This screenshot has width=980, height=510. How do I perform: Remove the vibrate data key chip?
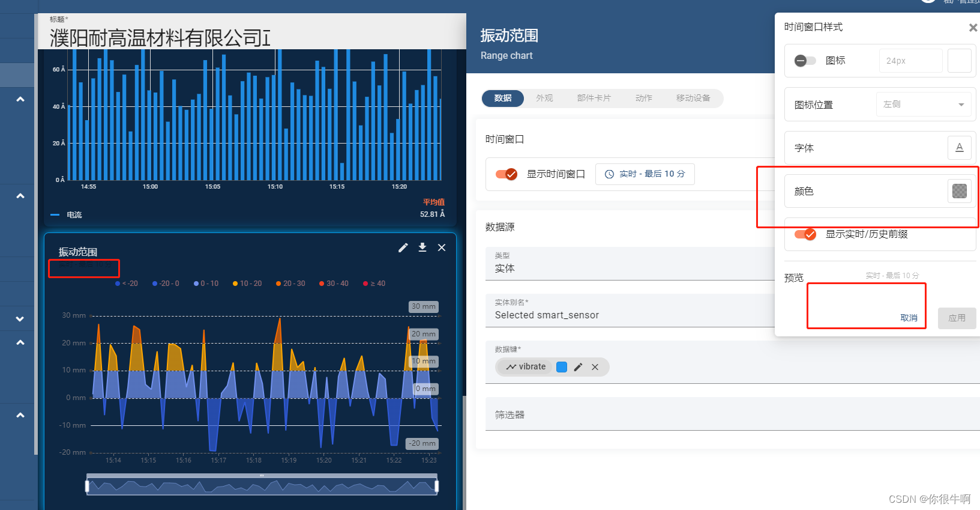tap(595, 367)
